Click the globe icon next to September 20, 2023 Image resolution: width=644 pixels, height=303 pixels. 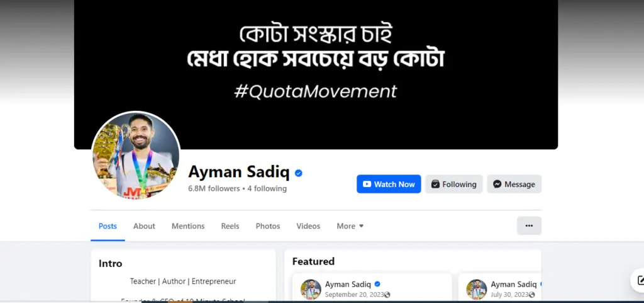pos(387,295)
